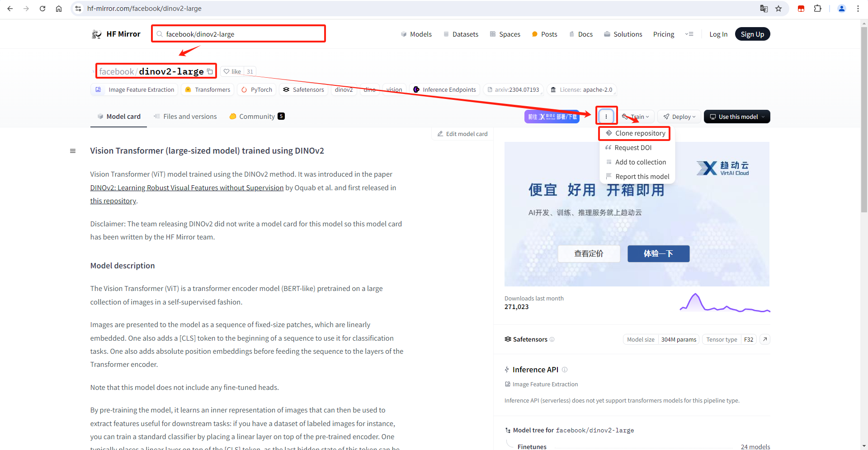Click the License apache-2.0 tag
Viewport: 868px width, 450px height.
pyautogui.click(x=581, y=90)
